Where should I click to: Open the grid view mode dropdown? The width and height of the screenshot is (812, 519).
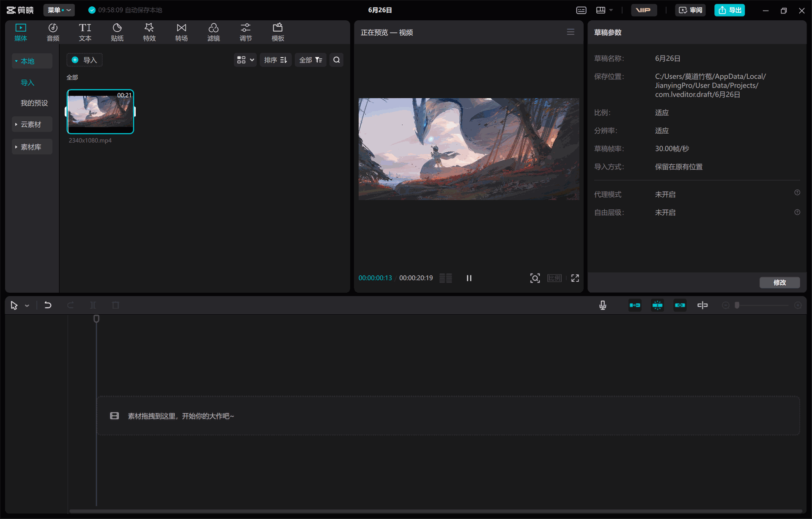[245, 60]
